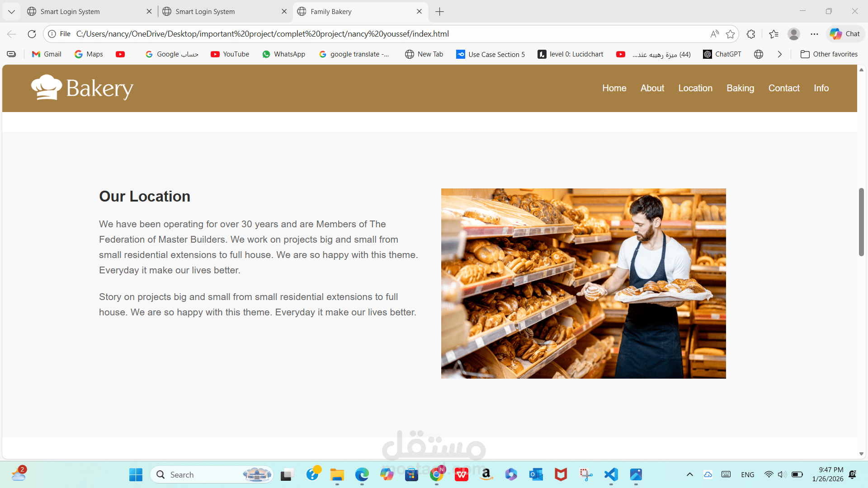The image size is (868, 488).
Task: Open the Other favorites folder
Action: [x=829, y=54]
